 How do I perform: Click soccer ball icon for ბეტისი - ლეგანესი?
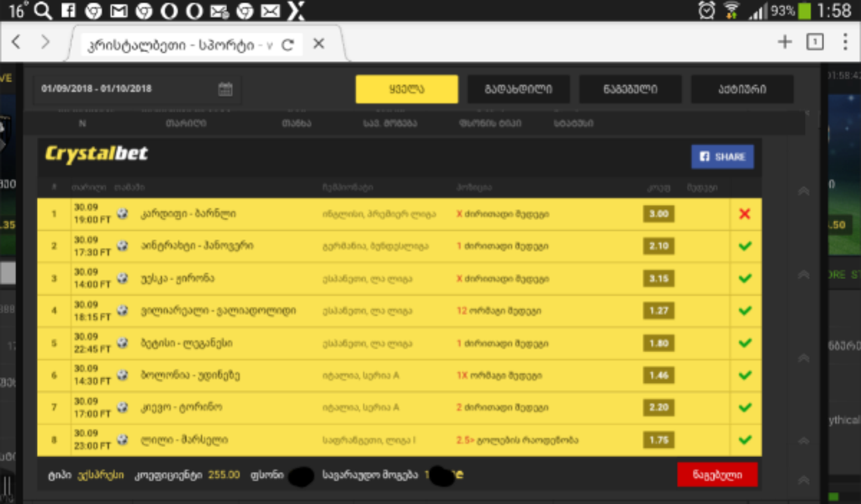pyautogui.click(x=123, y=343)
